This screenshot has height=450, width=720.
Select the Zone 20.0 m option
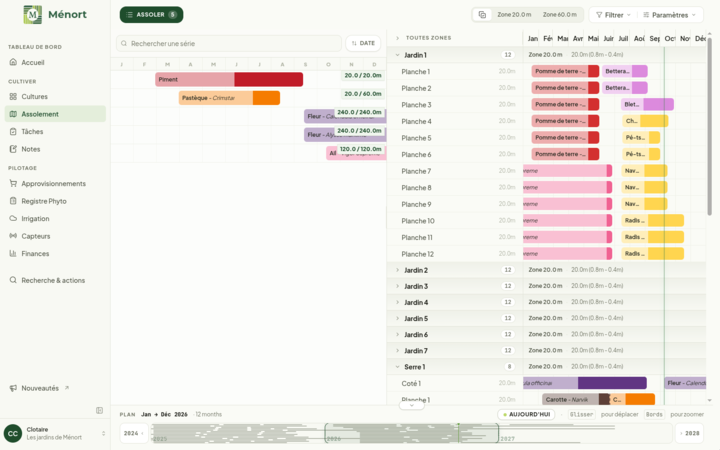(514, 15)
